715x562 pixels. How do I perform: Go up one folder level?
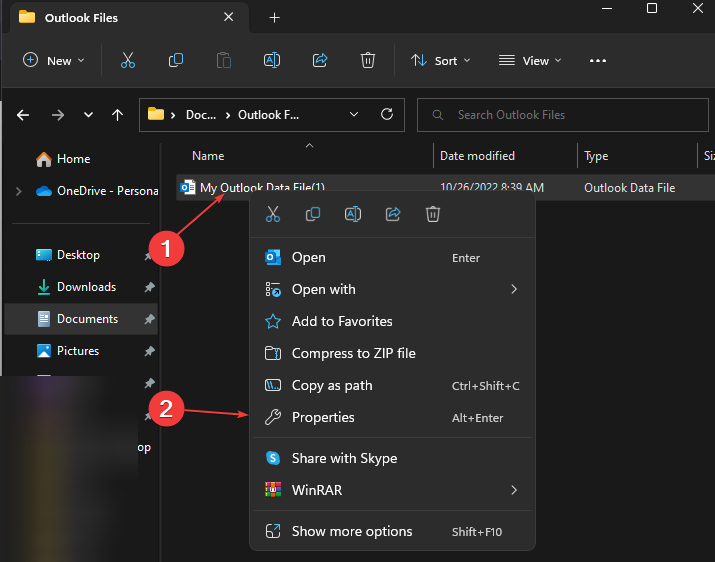click(118, 115)
